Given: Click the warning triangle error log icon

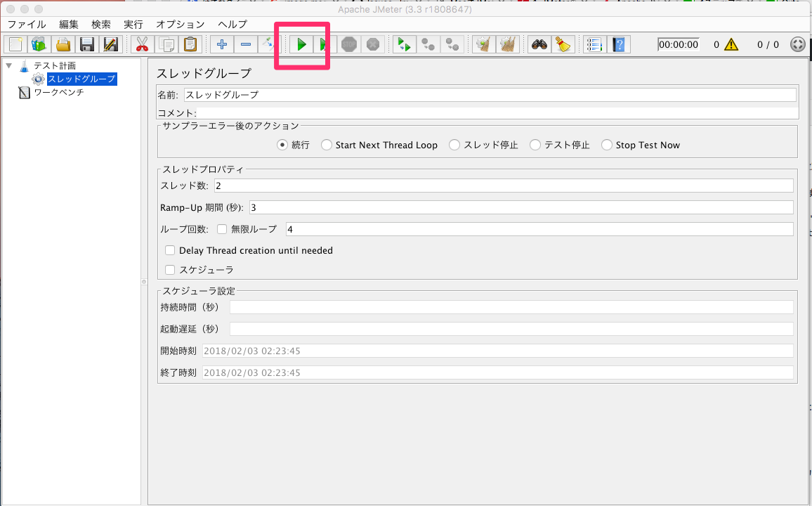Looking at the screenshot, I should point(731,45).
